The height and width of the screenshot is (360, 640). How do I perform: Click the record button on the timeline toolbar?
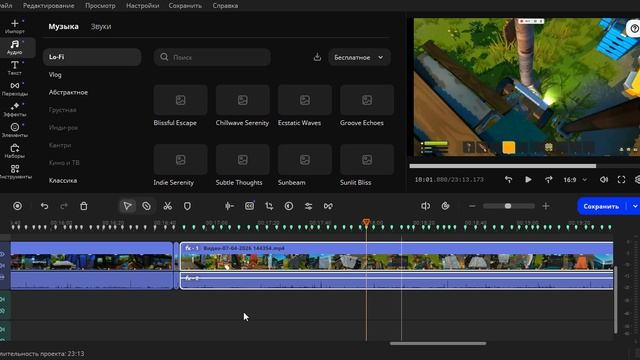(18, 206)
